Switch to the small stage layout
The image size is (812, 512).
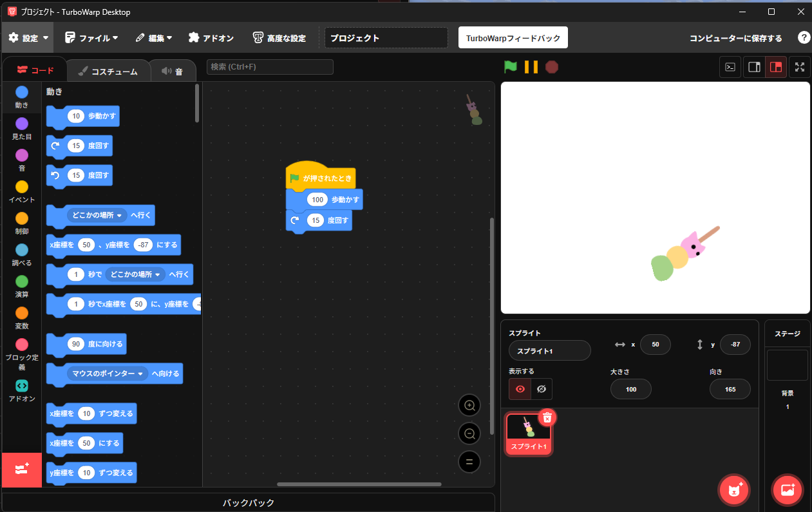point(753,67)
